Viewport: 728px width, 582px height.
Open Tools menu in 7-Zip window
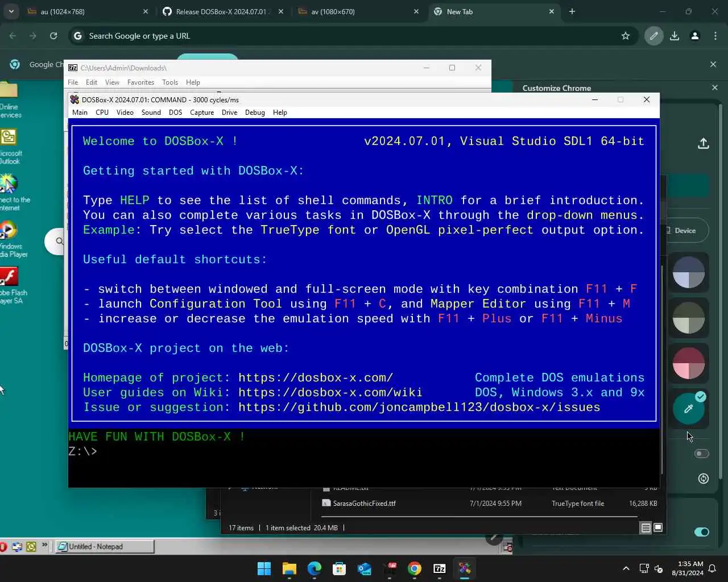point(170,82)
